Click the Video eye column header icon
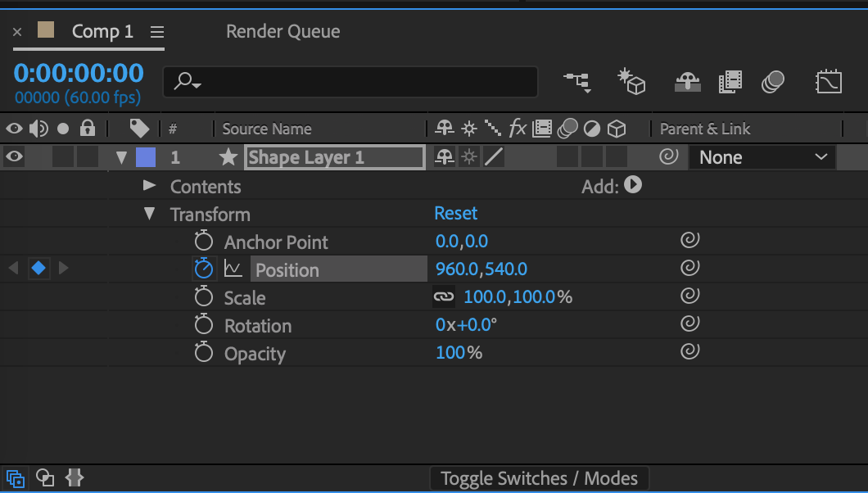This screenshot has height=493, width=868. coord(15,129)
